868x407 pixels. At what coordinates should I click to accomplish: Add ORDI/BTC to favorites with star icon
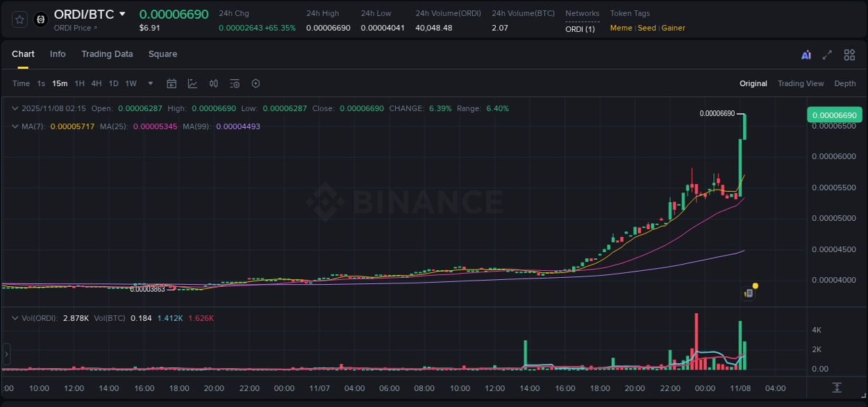click(x=19, y=19)
